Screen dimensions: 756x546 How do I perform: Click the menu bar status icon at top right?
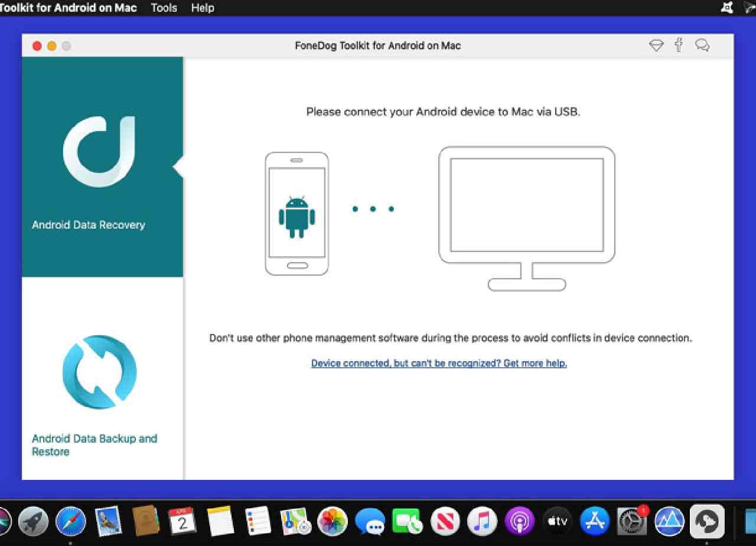click(x=728, y=8)
